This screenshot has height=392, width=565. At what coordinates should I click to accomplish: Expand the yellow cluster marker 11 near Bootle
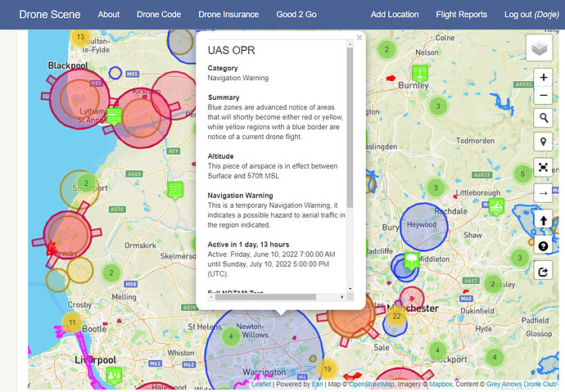(x=72, y=322)
